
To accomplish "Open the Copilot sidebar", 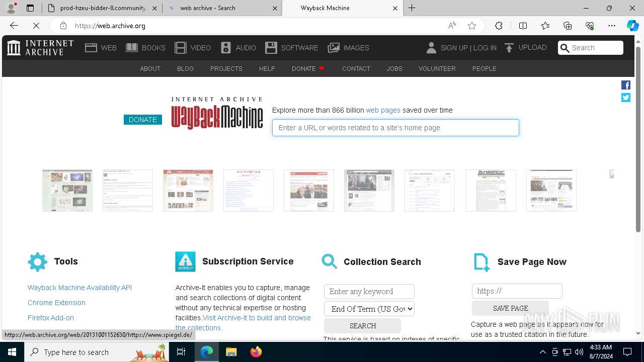I will (632, 26).
